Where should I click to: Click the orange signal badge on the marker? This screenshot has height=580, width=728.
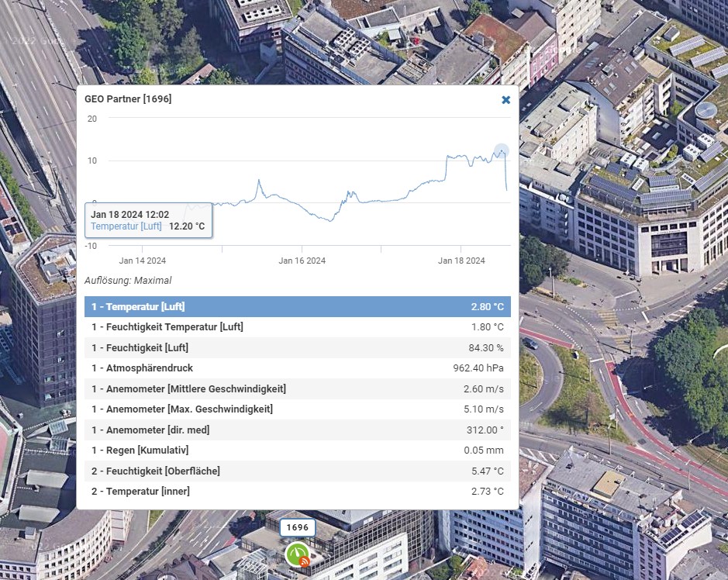coord(304,561)
